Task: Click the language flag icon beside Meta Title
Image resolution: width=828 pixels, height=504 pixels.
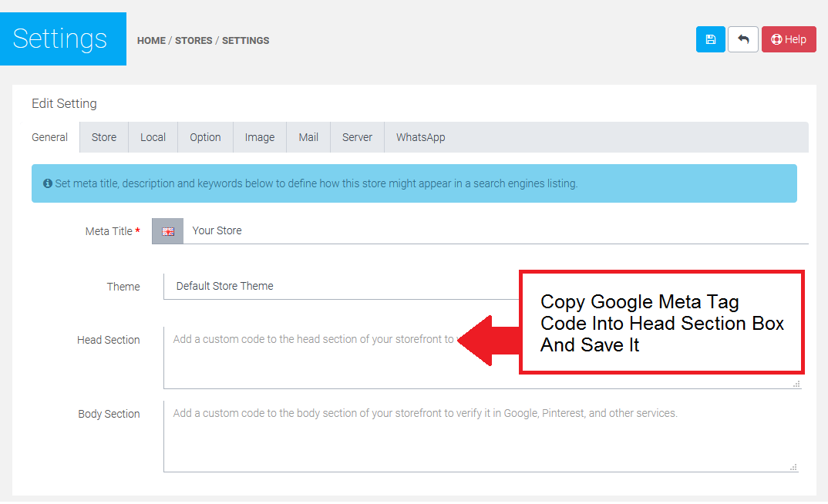Action: tap(167, 231)
